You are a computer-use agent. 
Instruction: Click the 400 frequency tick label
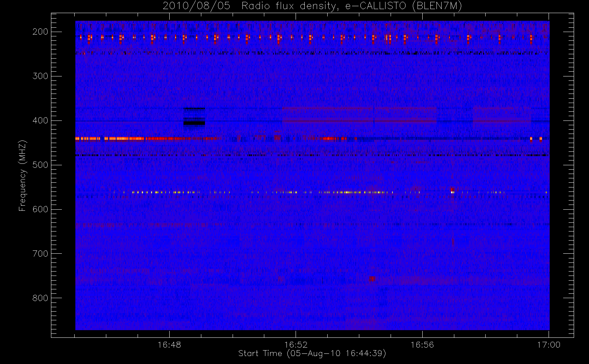[40, 120]
